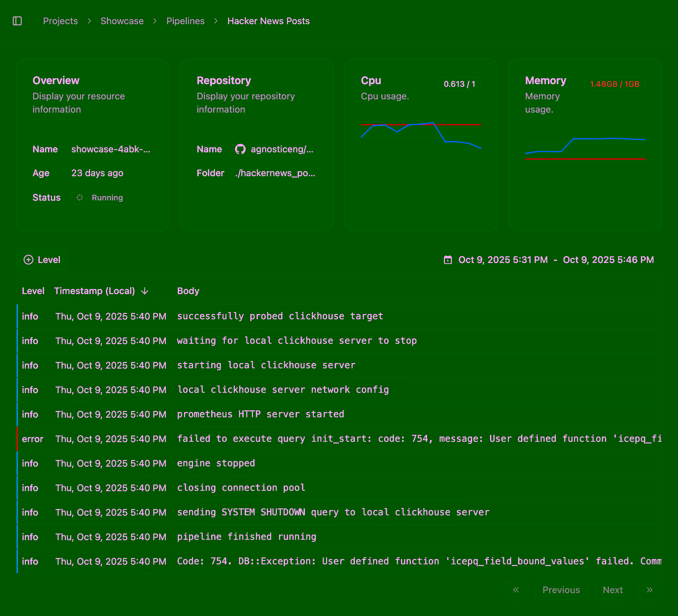Jump to last page double-chevron
Image resolution: width=678 pixels, height=616 pixels.
click(x=650, y=590)
